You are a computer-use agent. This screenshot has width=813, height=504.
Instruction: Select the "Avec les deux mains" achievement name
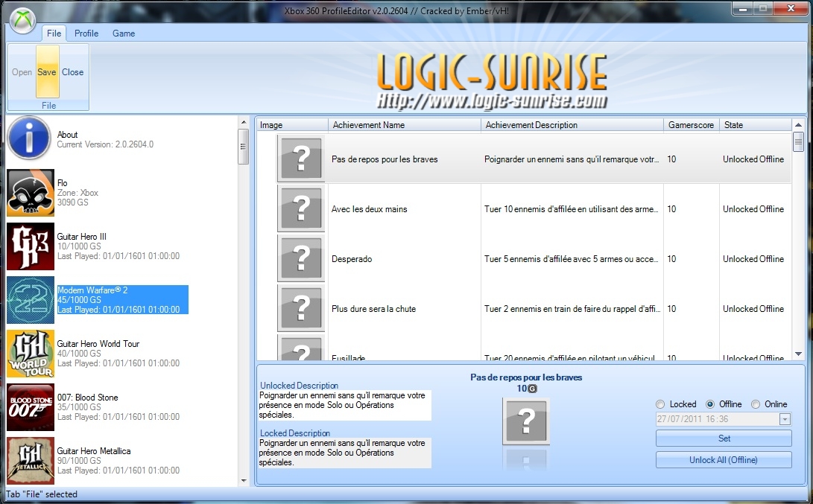click(x=370, y=208)
